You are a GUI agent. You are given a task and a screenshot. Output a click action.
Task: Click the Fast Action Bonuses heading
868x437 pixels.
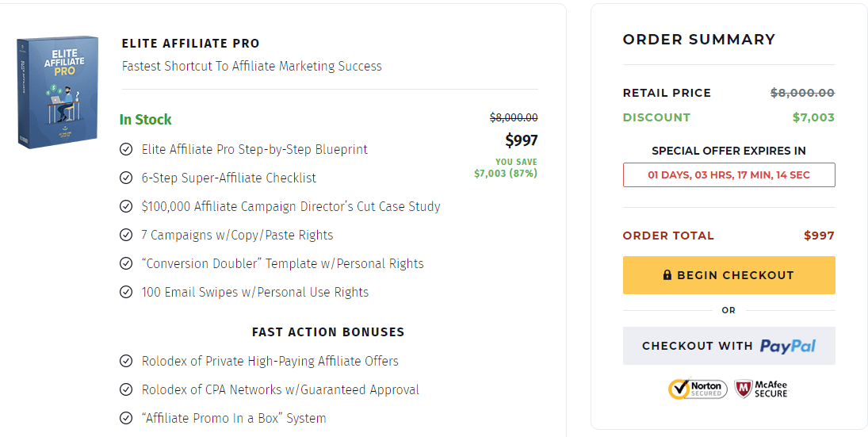(x=328, y=332)
